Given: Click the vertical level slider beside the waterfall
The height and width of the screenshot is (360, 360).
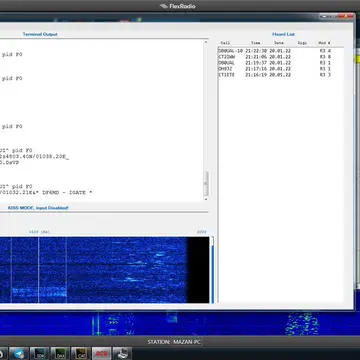Looking at the screenshot, I should pos(212,270).
